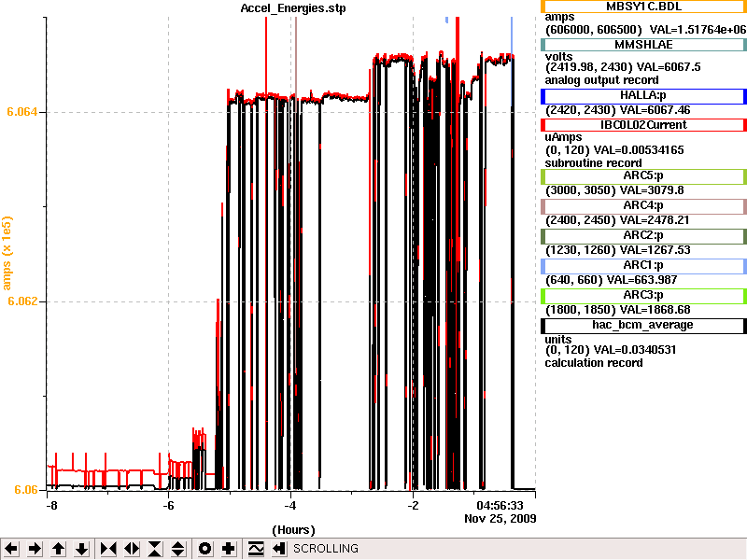Screen dimensions: 747x560
Task: Click the 6.06 y-axis label
Action: (x=26, y=490)
